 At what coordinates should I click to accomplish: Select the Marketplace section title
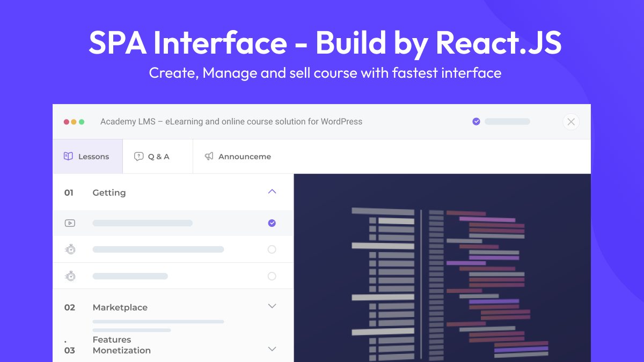point(120,307)
